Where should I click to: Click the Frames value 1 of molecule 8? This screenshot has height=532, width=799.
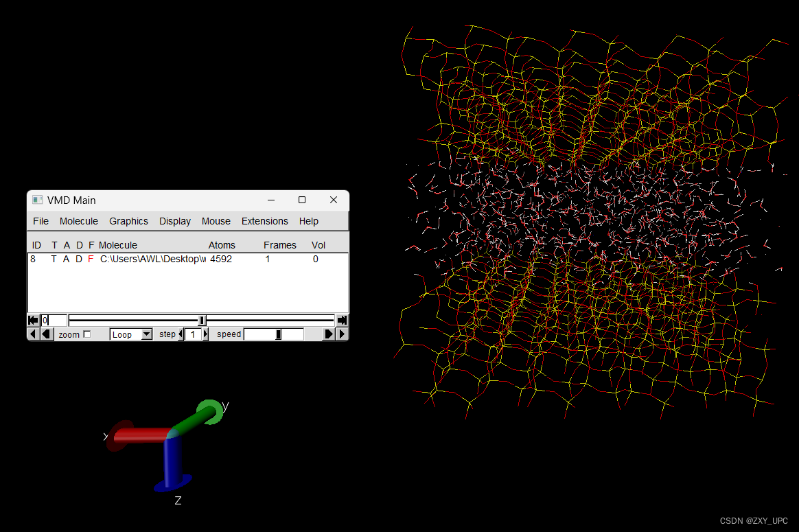click(x=268, y=259)
